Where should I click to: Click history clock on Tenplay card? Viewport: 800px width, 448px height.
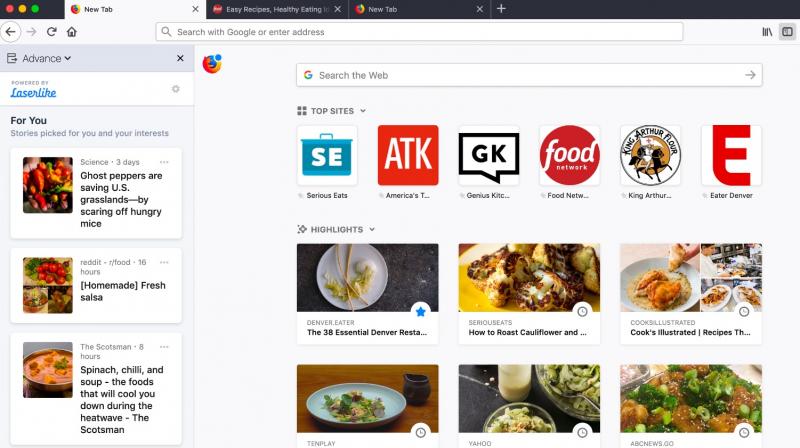tap(420, 432)
